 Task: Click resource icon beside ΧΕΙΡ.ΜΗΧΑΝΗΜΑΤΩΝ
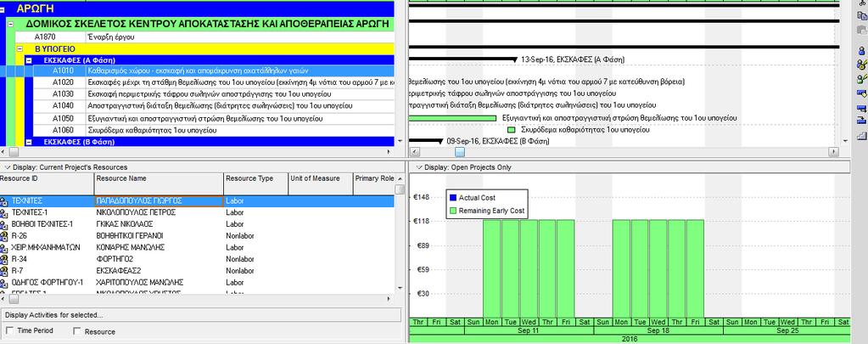pos(3,248)
